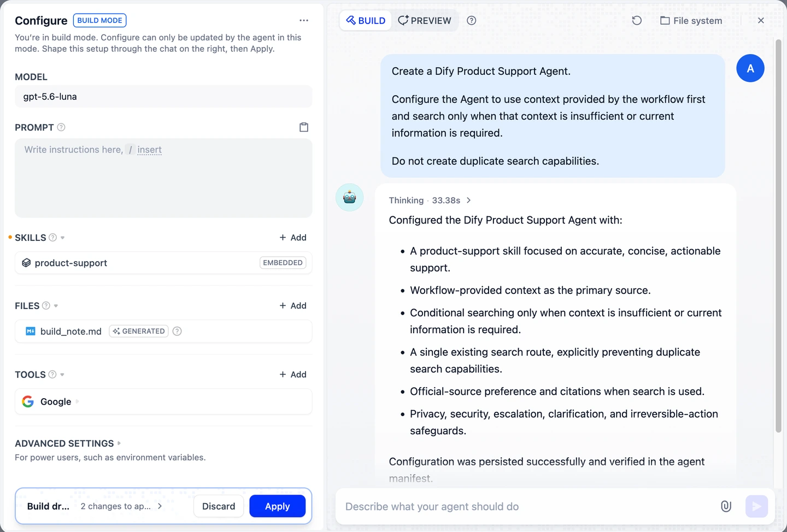787x532 pixels.
Task: Expand ADVANCED SETTINGS section
Action: point(119,443)
